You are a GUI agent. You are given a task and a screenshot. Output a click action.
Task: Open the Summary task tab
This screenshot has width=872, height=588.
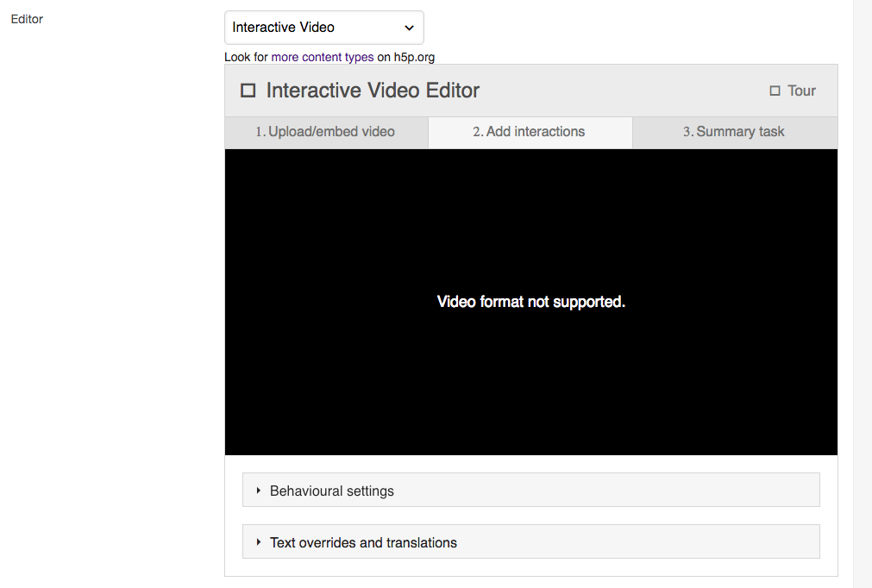(x=735, y=132)
